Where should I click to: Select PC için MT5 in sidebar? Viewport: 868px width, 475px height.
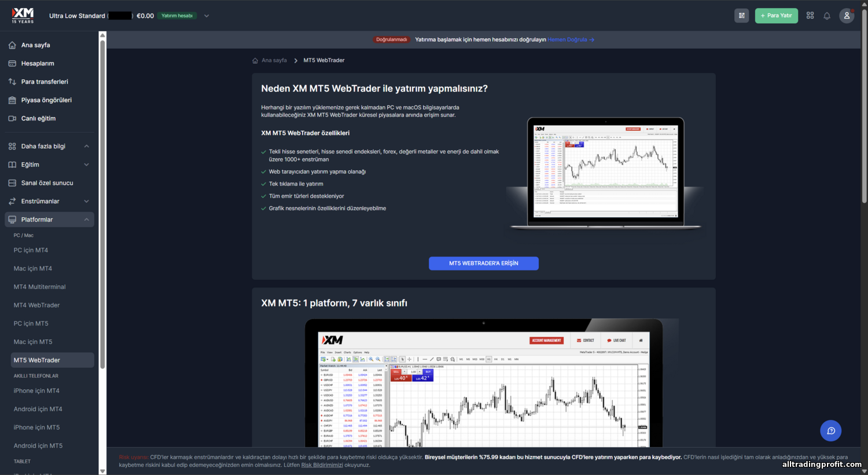tap(31, 324)
